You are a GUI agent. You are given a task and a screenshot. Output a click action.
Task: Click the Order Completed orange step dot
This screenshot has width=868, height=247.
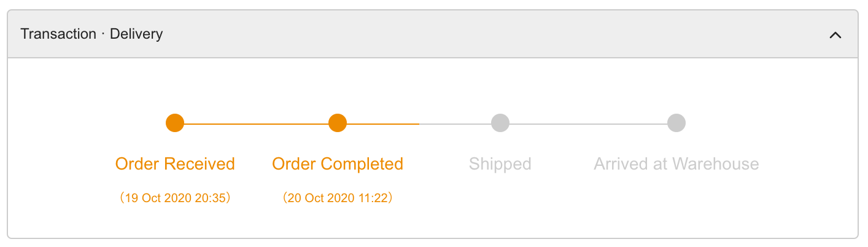(338, 123)
